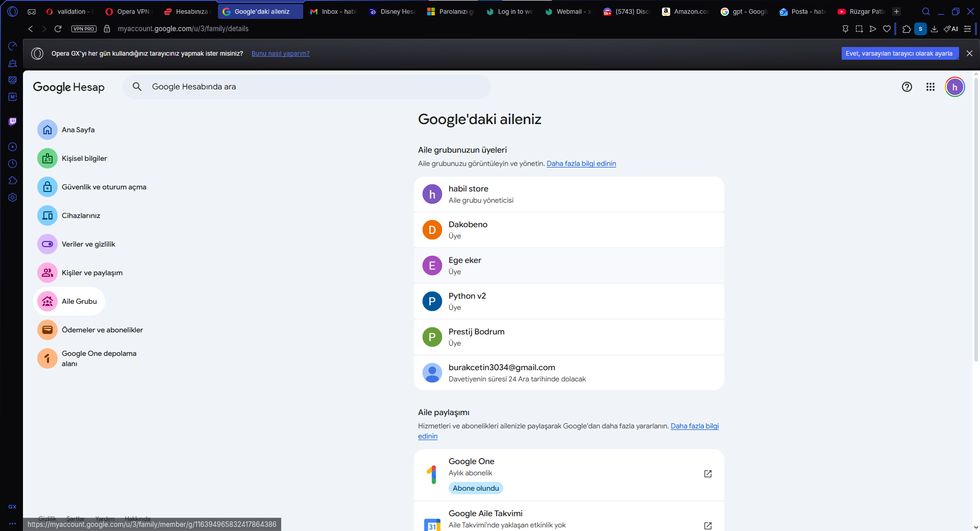980x531 pixels.
Task: Open the extensions puzzle icon in toolbar
Action: 906,29
